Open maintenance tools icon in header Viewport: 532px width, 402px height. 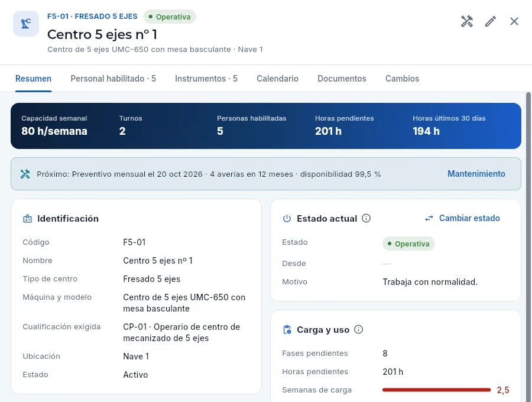point(467,21)
